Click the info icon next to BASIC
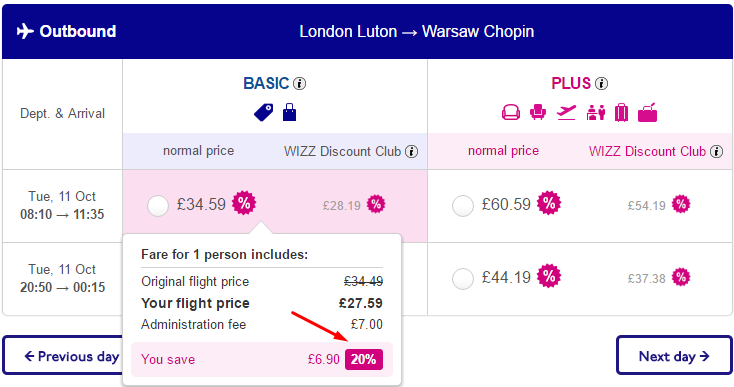Image resolution: width=734 pixels, height=387 pixels. [x=300, y=84]
